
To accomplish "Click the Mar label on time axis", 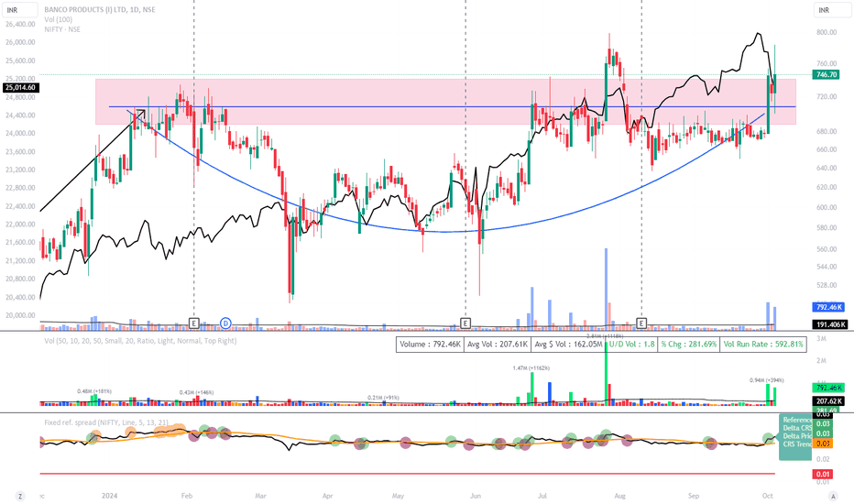I will (260, 496).
